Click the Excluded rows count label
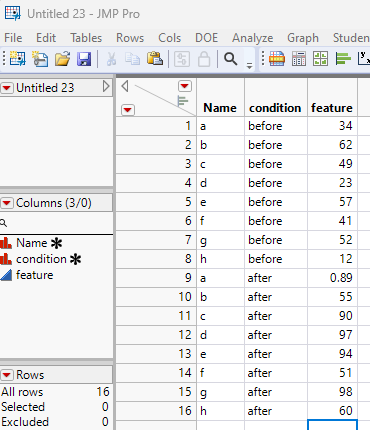The height and width of the screenshot is (430, 370). 25,422
